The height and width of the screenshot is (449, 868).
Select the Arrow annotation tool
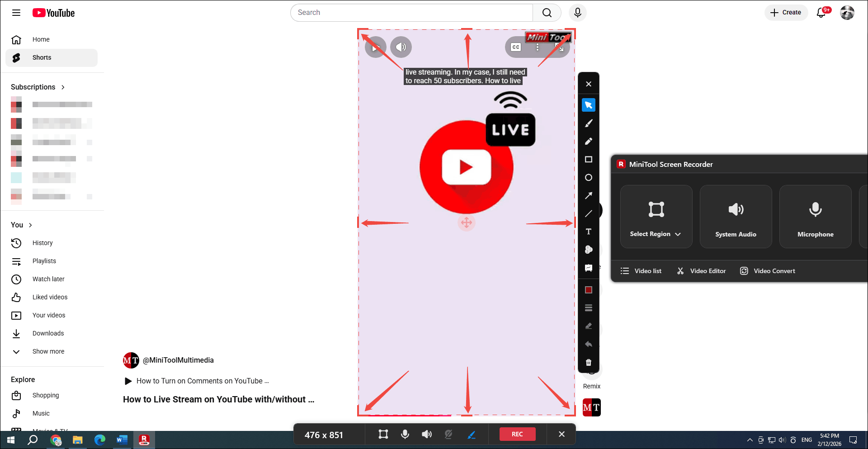click(x=589, y=195)
